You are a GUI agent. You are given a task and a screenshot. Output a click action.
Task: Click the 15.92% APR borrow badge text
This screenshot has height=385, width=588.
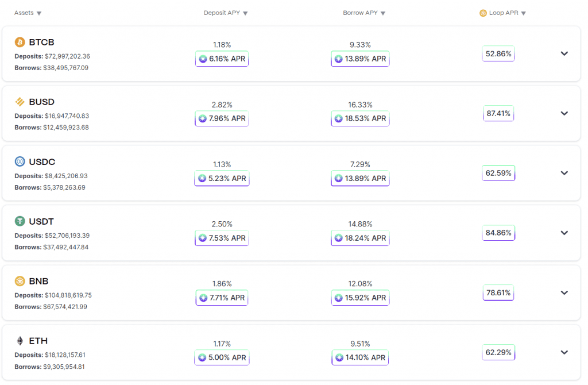[365, 298]
